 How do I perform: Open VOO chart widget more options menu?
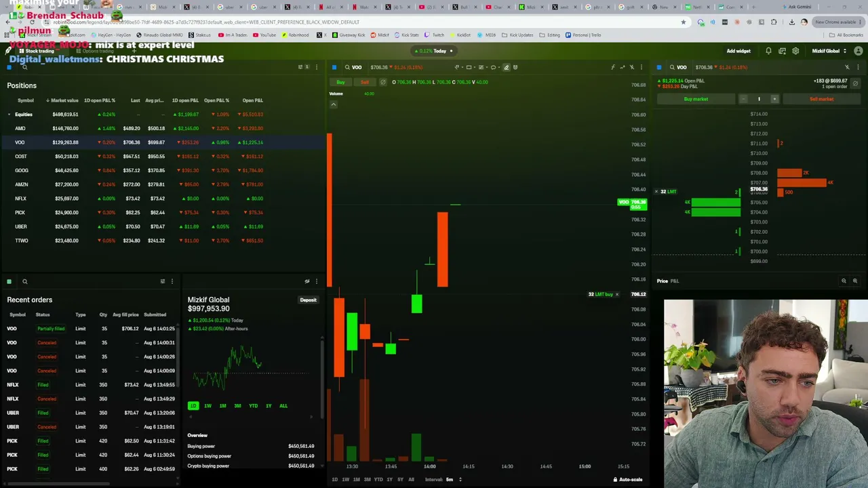tap(641, 67)
